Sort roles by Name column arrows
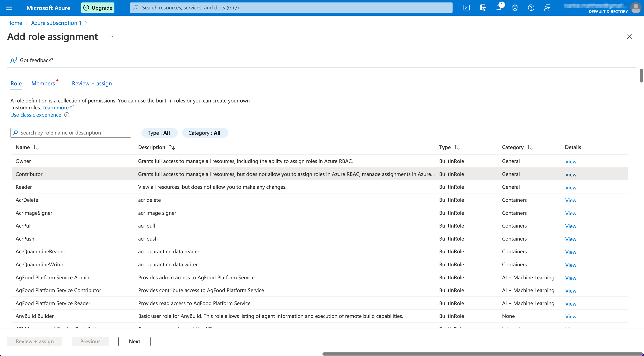The height and width of the screenshot is (356, 644). 36,147
